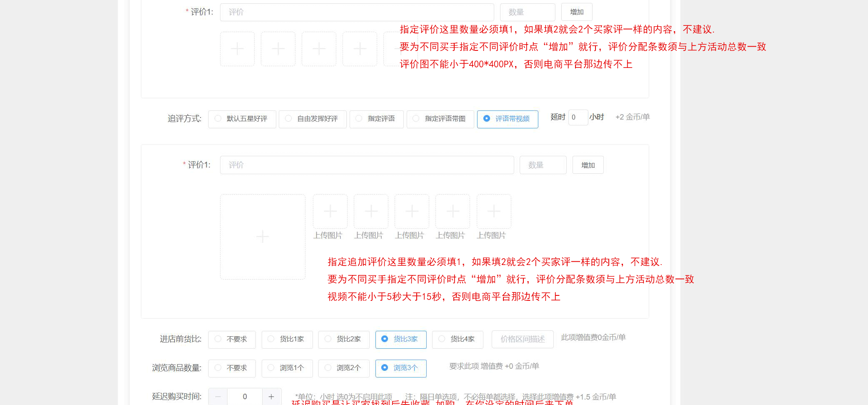Click 增加 button in follow-up review row
868x405 pixels.
(588, 165)
